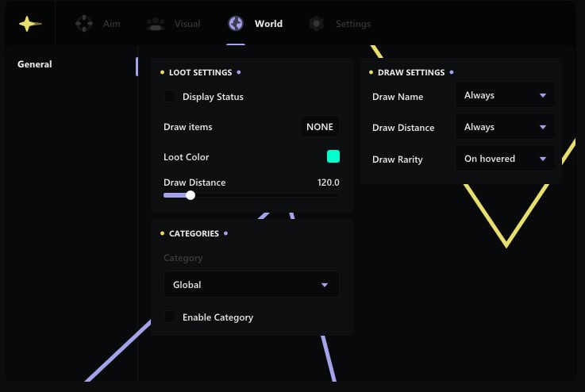Open the Loot Color swatch picker
This screenshot has height=392, width=585.
click(333, 156)
